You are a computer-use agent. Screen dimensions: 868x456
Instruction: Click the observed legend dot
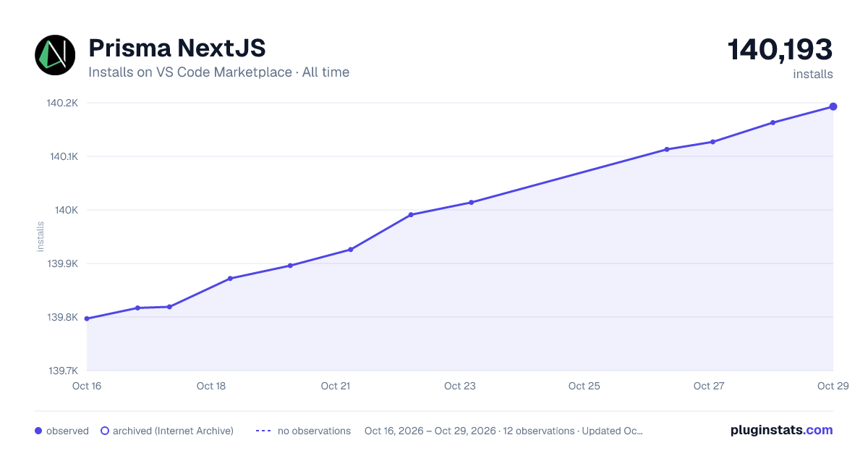coord(38,431)
